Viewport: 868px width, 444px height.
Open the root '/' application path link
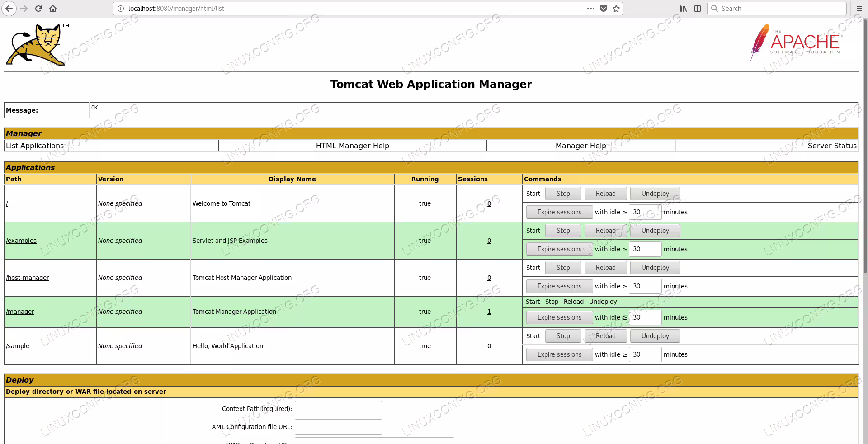click(x=7, y=203)
